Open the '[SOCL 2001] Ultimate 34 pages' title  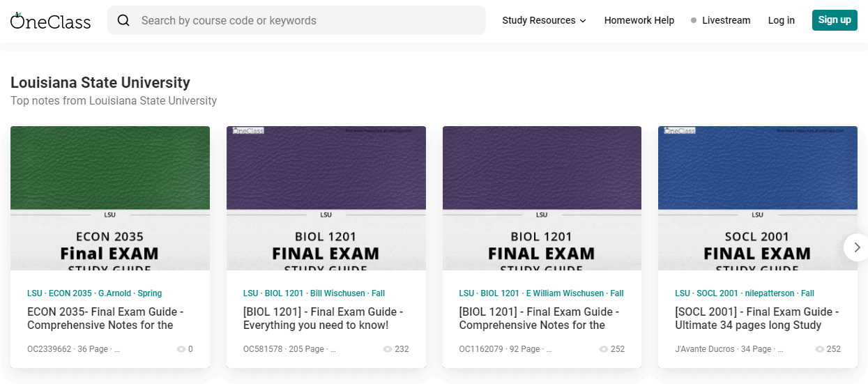[x=757, y=318]
